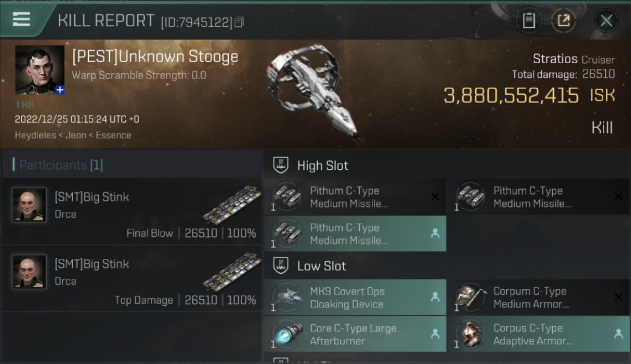Screen dimensions: 631x364
Task: Click the clipboard icon in header
Action: coord(529,20)
